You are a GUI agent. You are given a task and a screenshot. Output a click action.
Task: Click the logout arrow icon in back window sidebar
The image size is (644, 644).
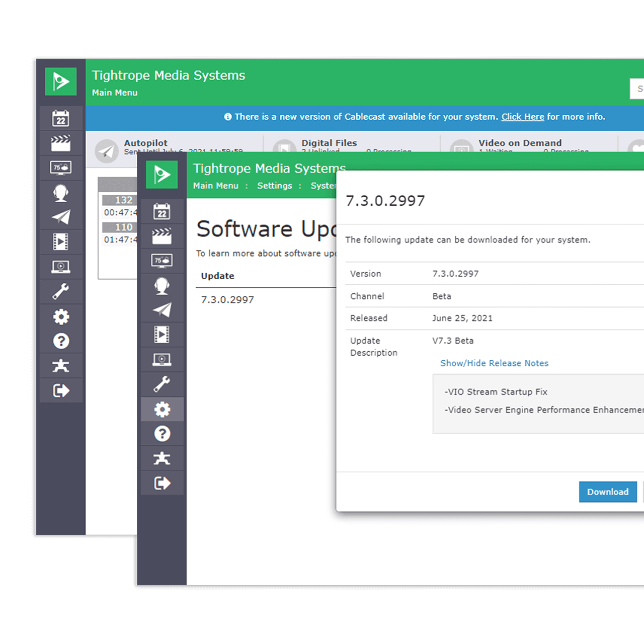(x=61, y=390)
